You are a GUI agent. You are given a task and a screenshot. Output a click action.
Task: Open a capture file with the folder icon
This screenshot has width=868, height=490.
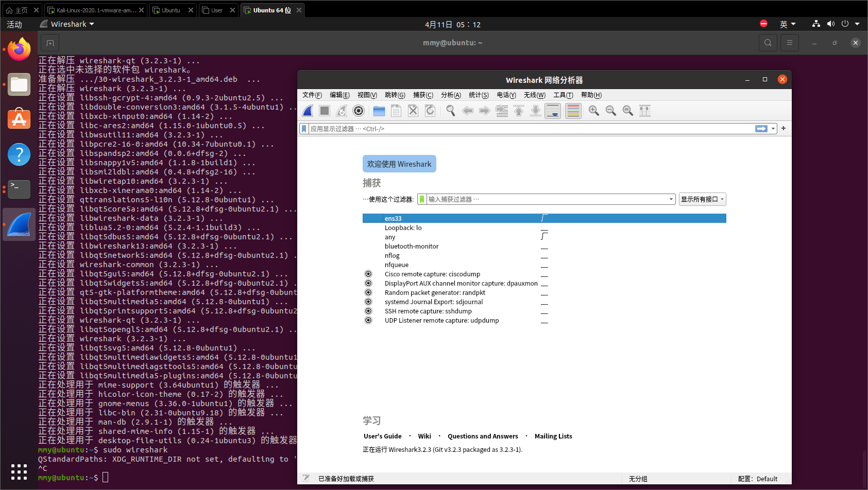click(x=379, y=111)
